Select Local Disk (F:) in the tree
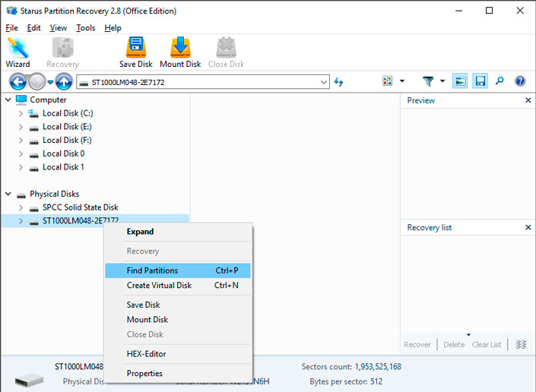Image resolution: width=536 pixels, height=392 pixels. [x=67, y=140]
